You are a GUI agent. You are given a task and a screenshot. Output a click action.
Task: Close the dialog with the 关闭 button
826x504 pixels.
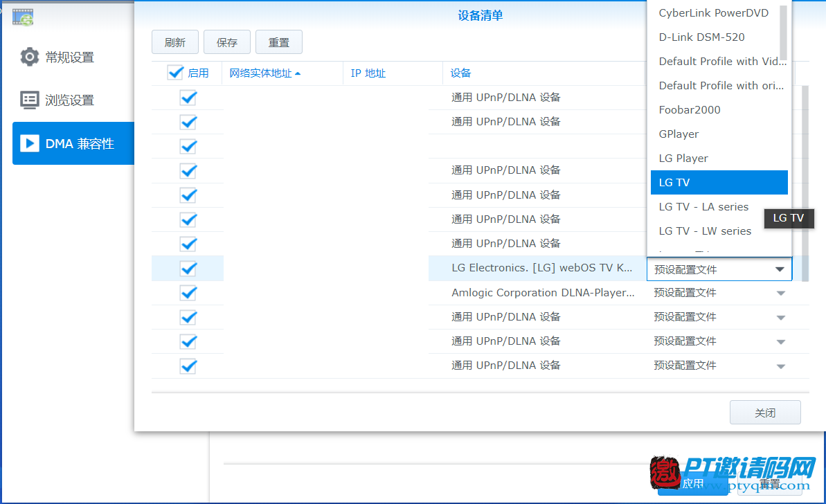coord(765,413)
